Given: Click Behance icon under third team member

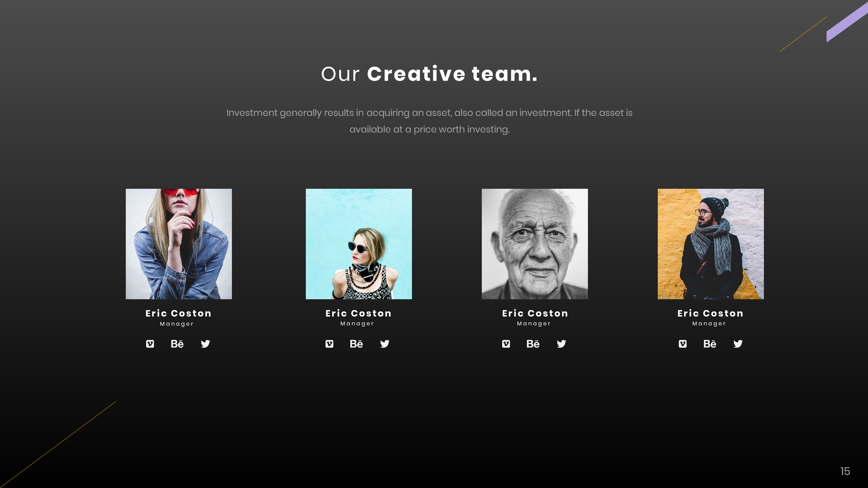Looking at the screenshot, I should (x=533, y=344).
